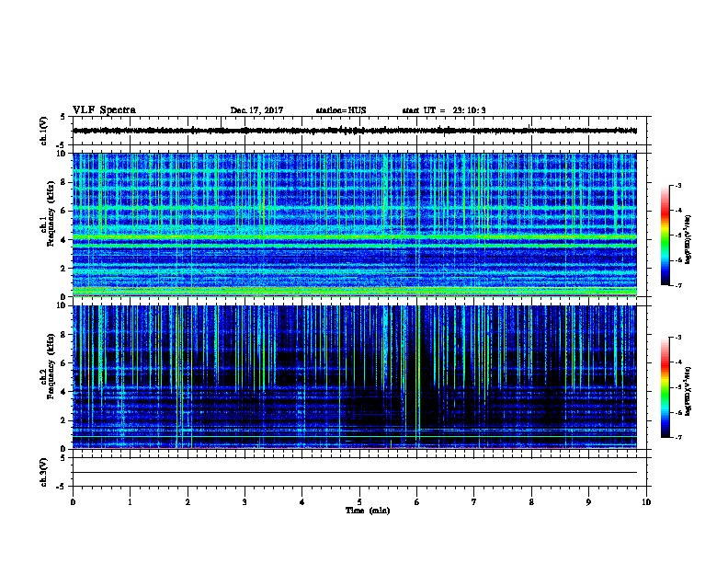Click time axis tick label '9'
The width and height of the screenshot is (728, 563).
pyautogui.click(x=588, y=502)
